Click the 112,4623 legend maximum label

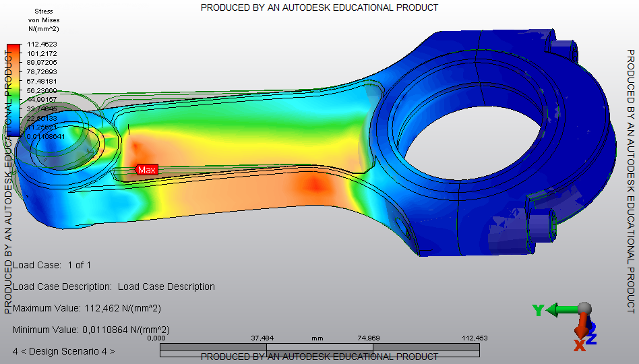pos(42,44)
